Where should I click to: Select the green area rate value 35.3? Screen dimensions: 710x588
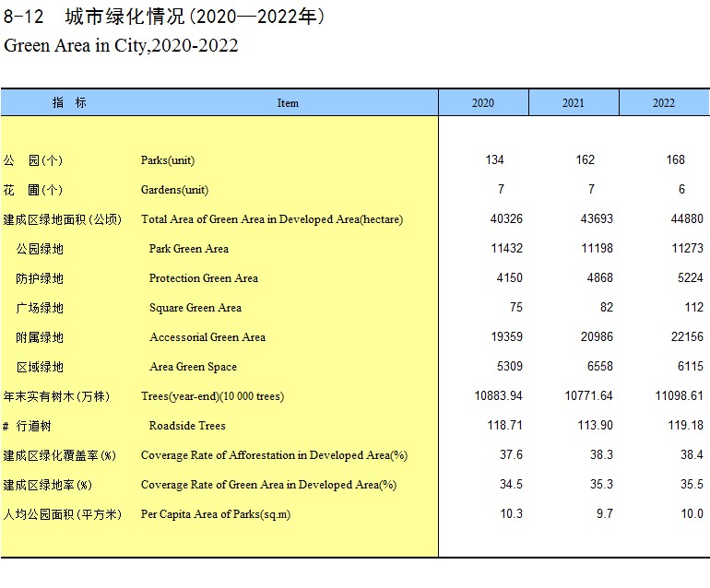[x=601, y=485]
